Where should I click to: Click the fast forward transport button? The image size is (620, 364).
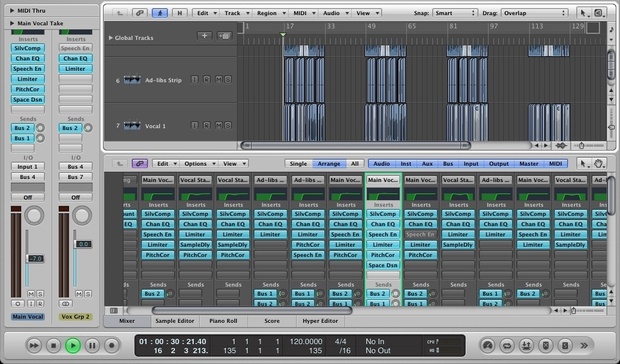coord(34,346)
